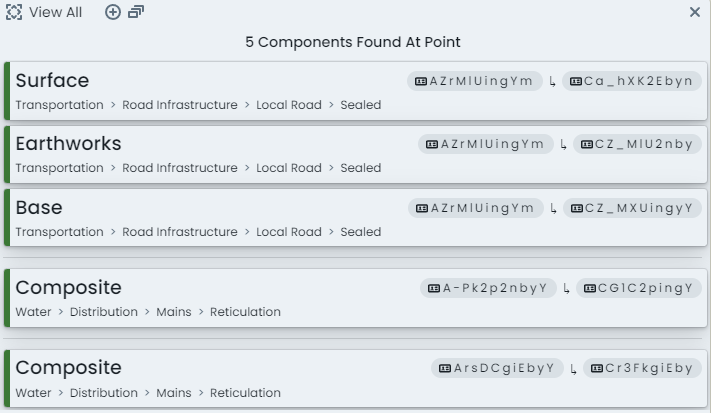Click the circled plus add icon

click(x=113, y=12)
